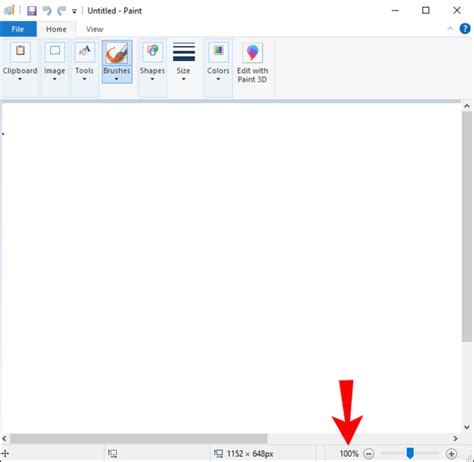Viewport: 474px width, 462px height.
Task: Click the Undo arrow icon
Action: (x=47, y=11)
